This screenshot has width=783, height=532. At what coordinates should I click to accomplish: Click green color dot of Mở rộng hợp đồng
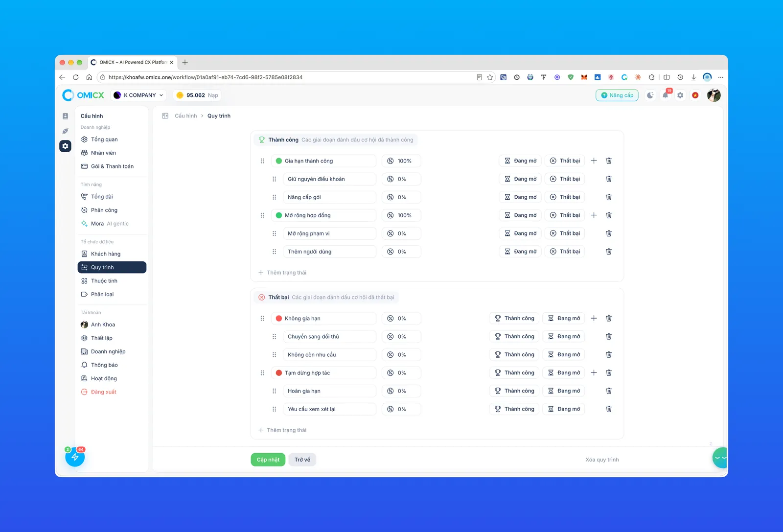coord(279,215)
